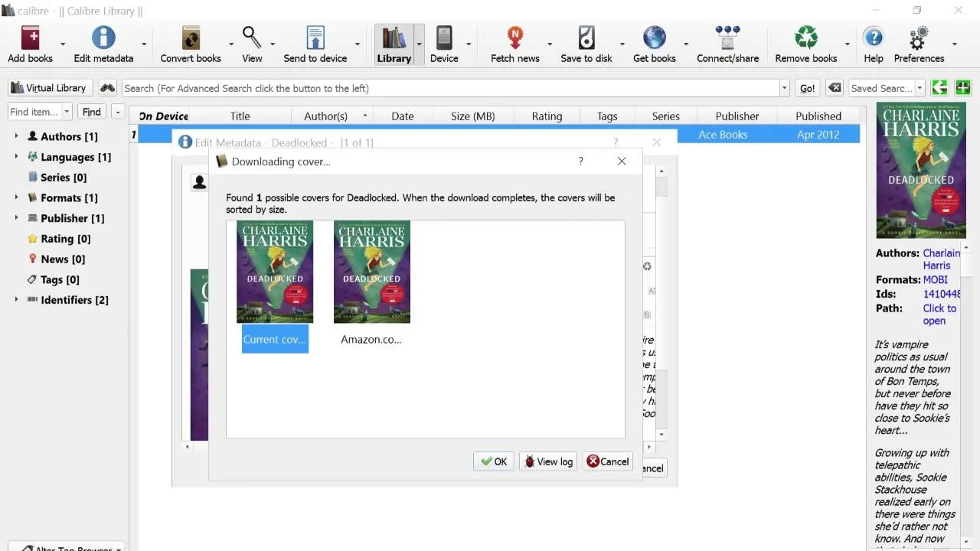
Task: Expand the Identifiers tree node
Action: tap(15, 300)
